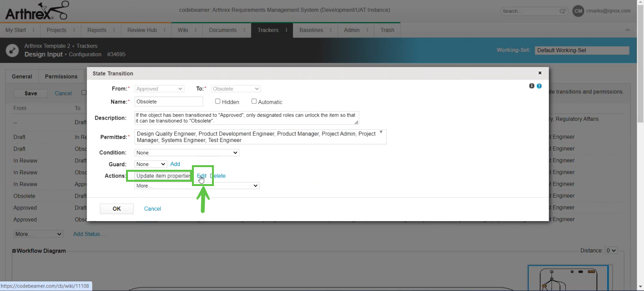Viewport: 644px width, 291px height.
Task: Open the Trackers tab kebab menu
Action: pyautogui.click(x=286, y=30)
